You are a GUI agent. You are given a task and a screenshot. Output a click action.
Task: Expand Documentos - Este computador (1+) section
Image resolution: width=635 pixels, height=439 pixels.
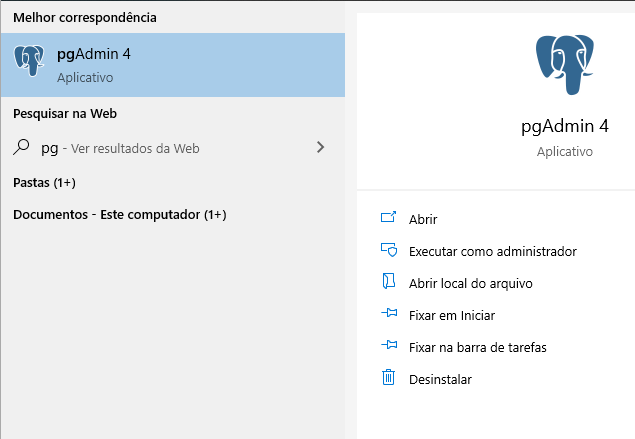tap(119, 215)
